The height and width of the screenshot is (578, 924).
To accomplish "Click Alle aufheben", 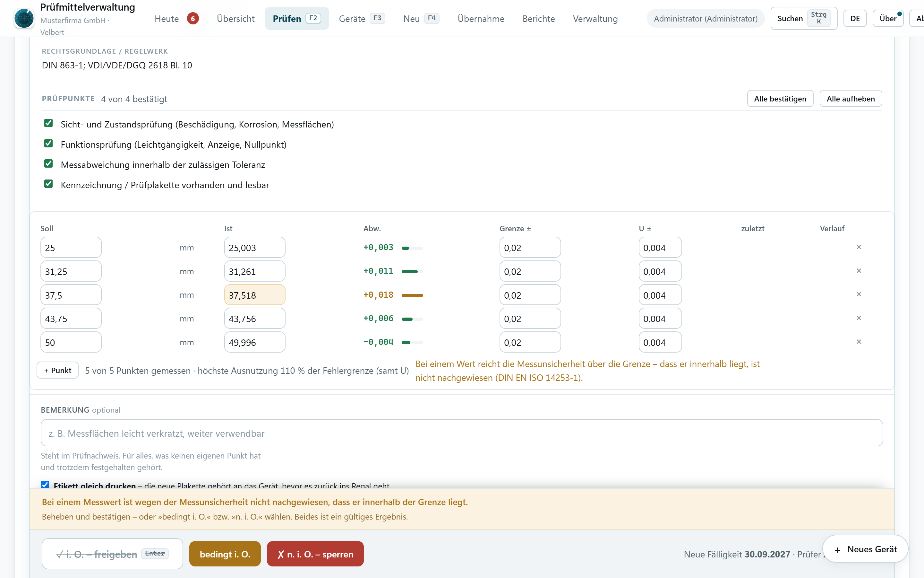I will coord(850,99).
